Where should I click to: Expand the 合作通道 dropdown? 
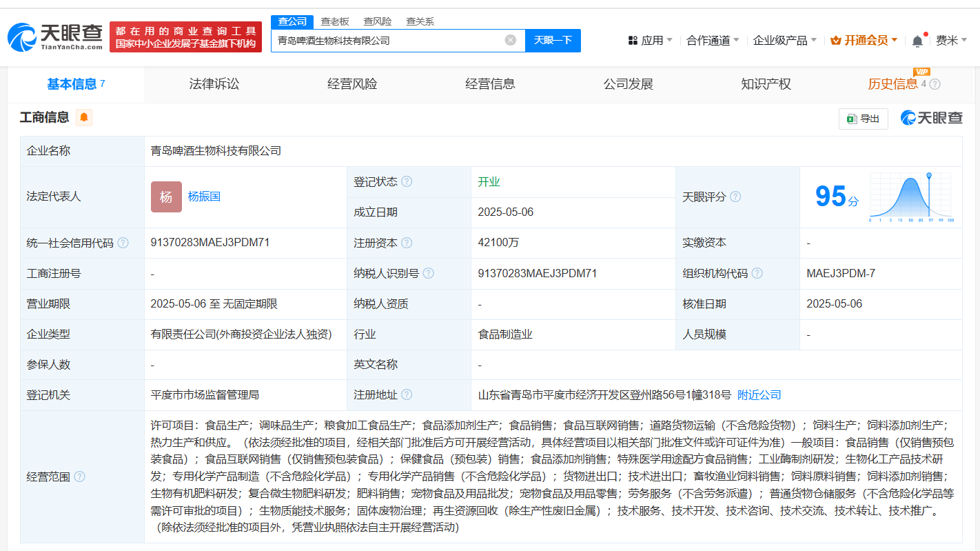click(713, 41)
